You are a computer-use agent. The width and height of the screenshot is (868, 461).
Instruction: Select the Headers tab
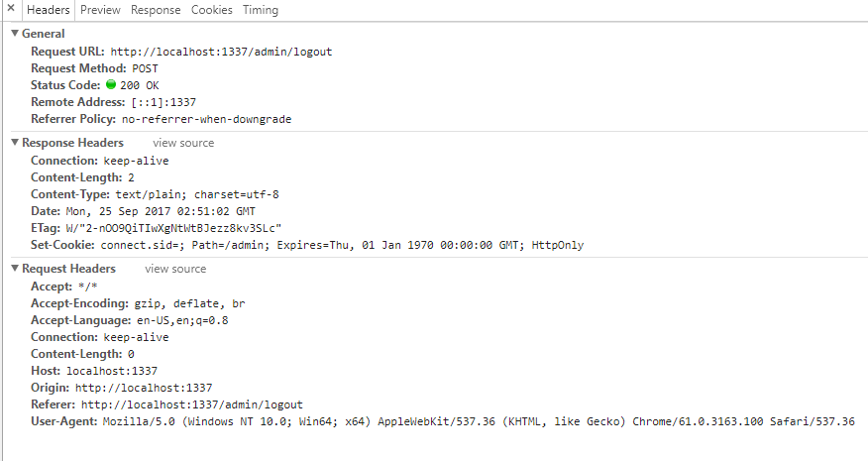(49, 10)
